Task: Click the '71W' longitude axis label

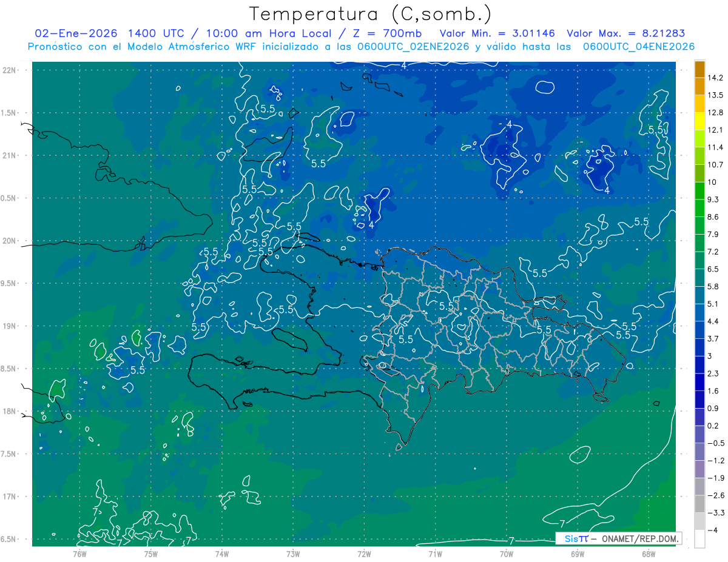Action: click(435, 554)
